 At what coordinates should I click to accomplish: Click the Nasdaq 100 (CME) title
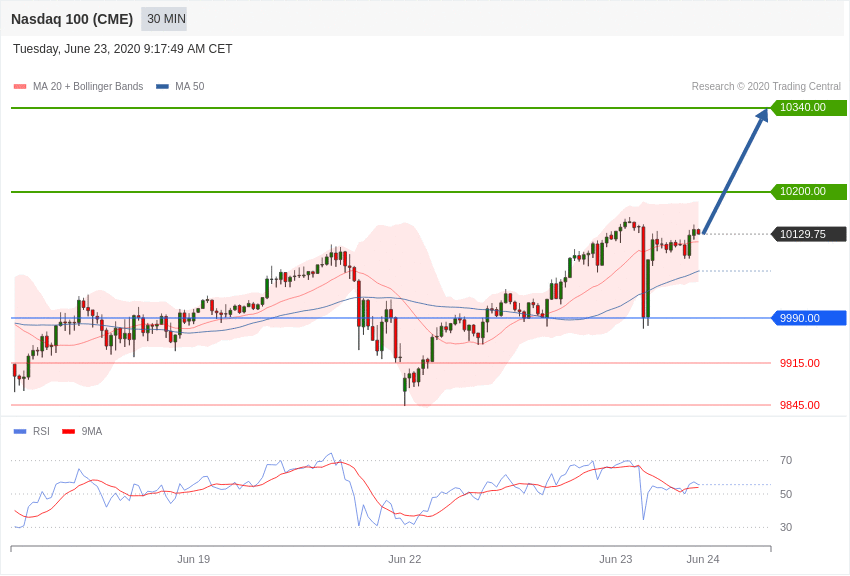[x=72, y=19]
